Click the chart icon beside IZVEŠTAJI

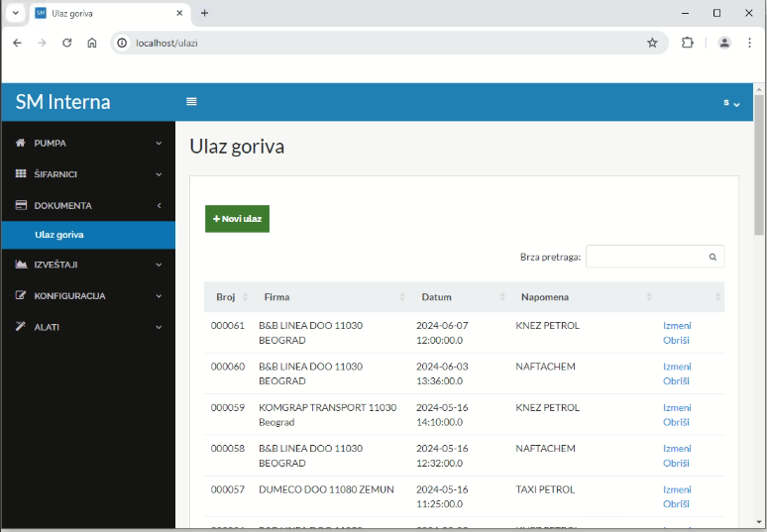tap(21, 265)
